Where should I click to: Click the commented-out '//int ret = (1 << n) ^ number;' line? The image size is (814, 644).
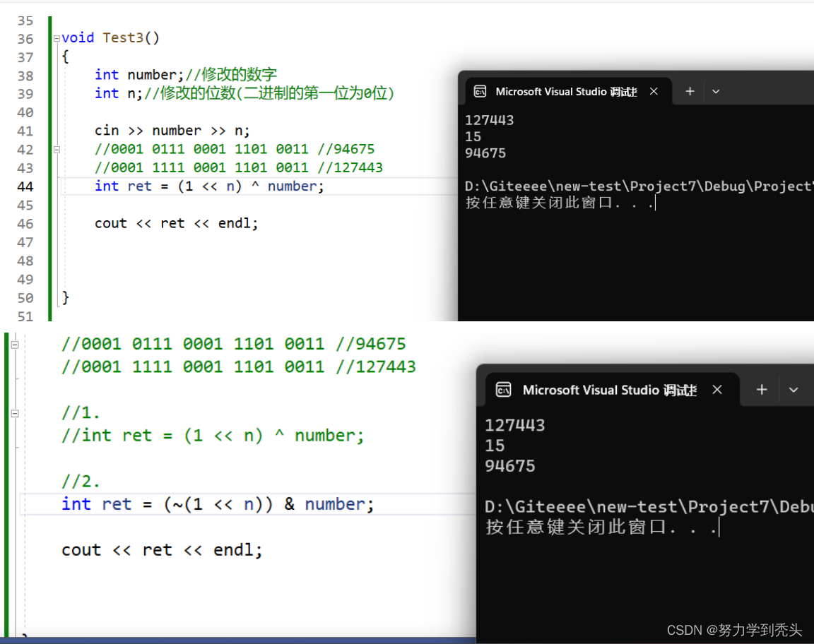tap(213, 436)
